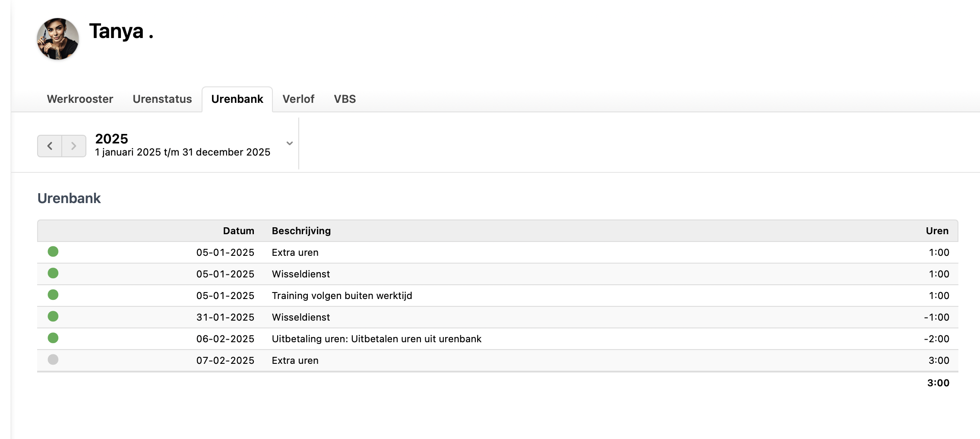This screenshot has height=439, width=980.
Task: Click the Uren column header
Action: pyautogui.click(x=937, y=231)
